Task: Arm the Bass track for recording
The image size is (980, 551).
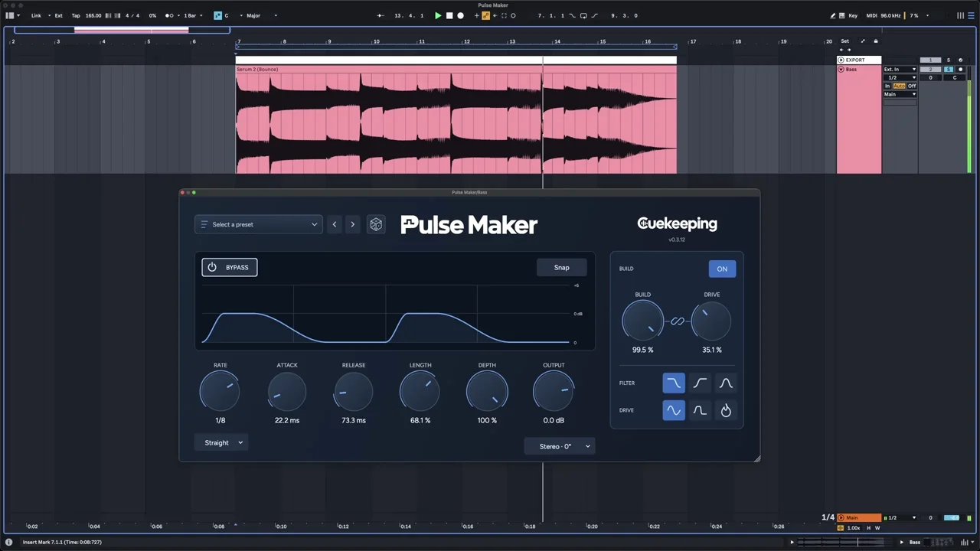Action: click(x=961, y=70)
